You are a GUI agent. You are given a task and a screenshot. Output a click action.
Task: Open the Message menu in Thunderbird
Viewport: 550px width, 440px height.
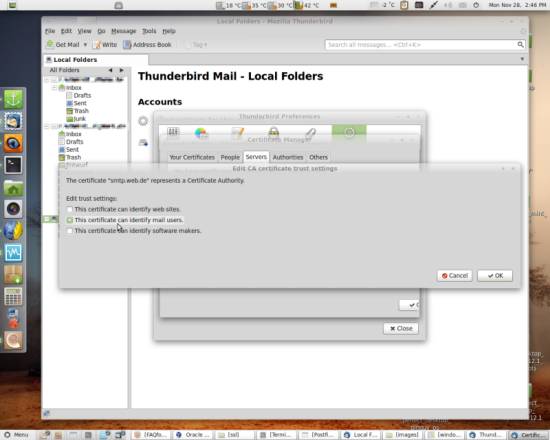(123, 31)
